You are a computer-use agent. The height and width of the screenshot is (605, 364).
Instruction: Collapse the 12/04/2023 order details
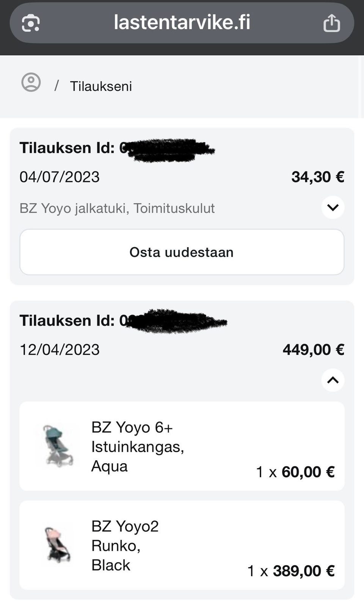333,380
